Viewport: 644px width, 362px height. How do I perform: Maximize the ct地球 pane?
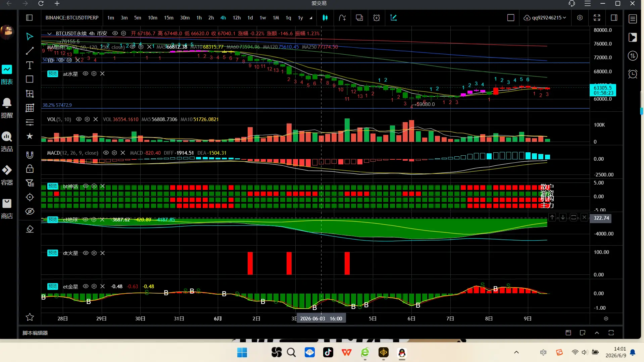[x=574, y=217]
